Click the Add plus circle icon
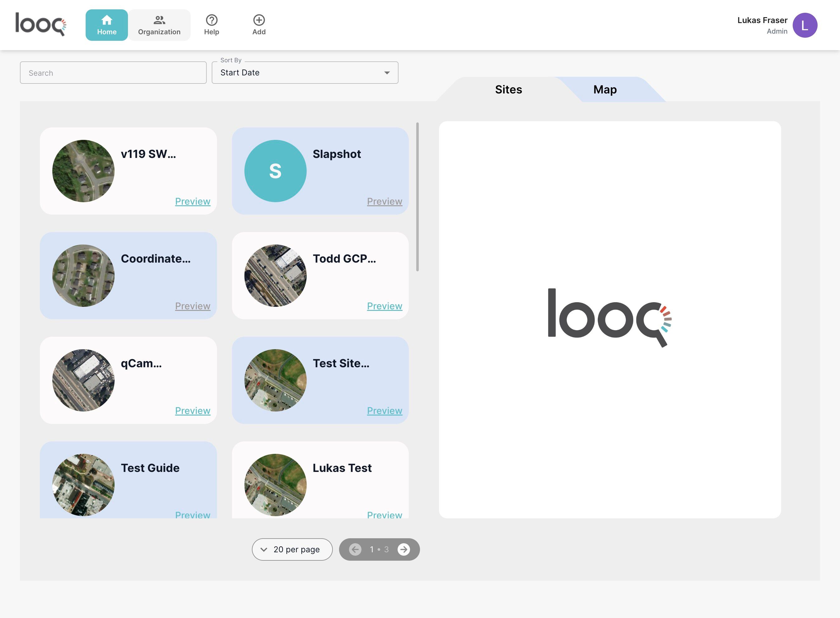Screen dimensions: 840x618 pos(259,20)
